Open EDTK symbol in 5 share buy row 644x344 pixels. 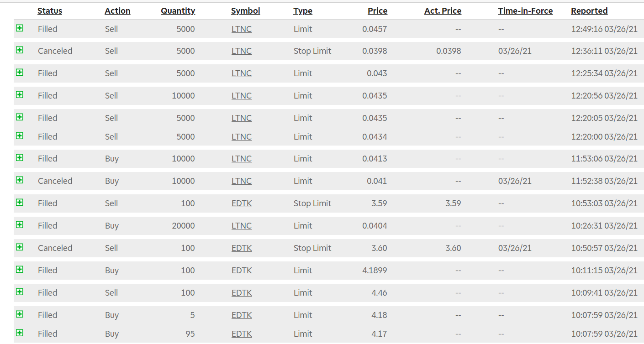[x=242, y=315]
